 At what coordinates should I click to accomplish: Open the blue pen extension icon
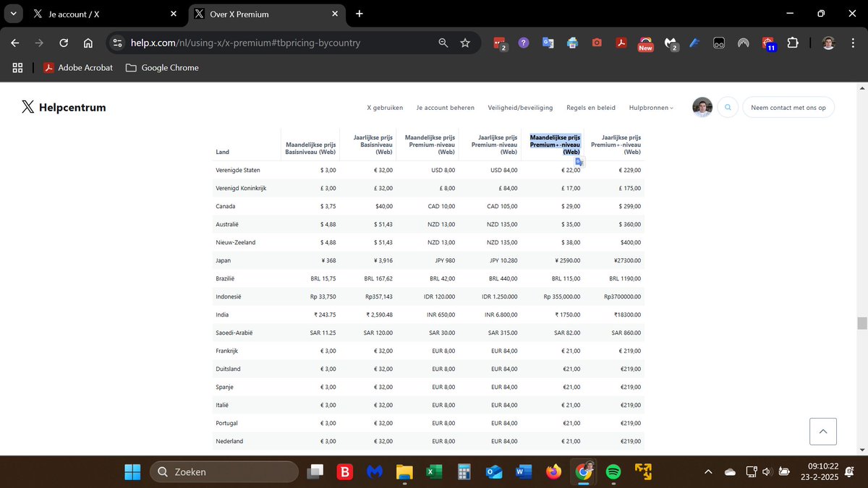click(694, 43)
